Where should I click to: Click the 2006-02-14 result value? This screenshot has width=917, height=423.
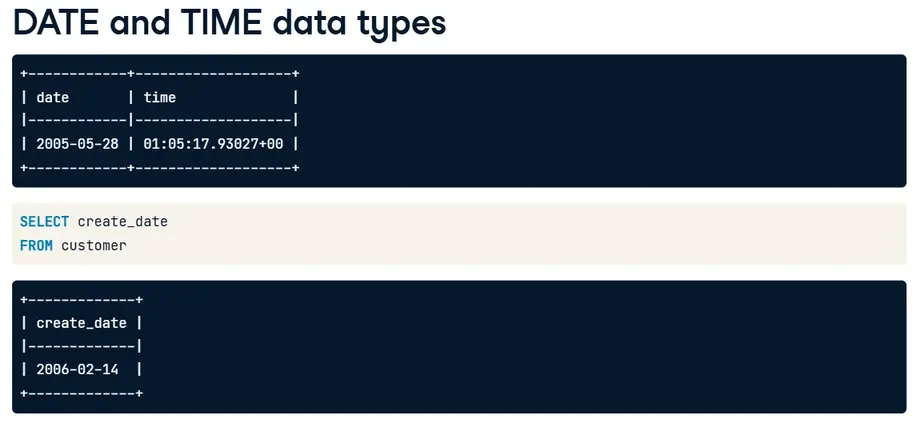pos(77,369)
